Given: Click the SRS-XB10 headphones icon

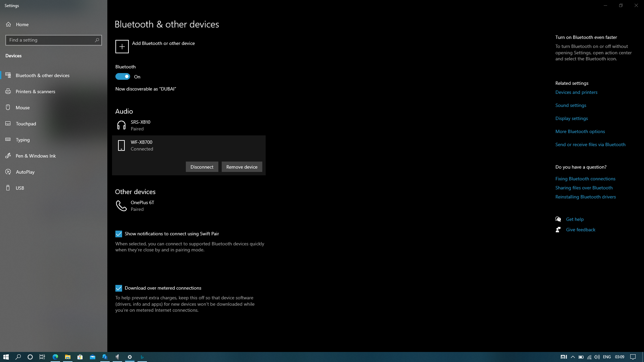Looking at the screenshot, I should coord(121,125).
